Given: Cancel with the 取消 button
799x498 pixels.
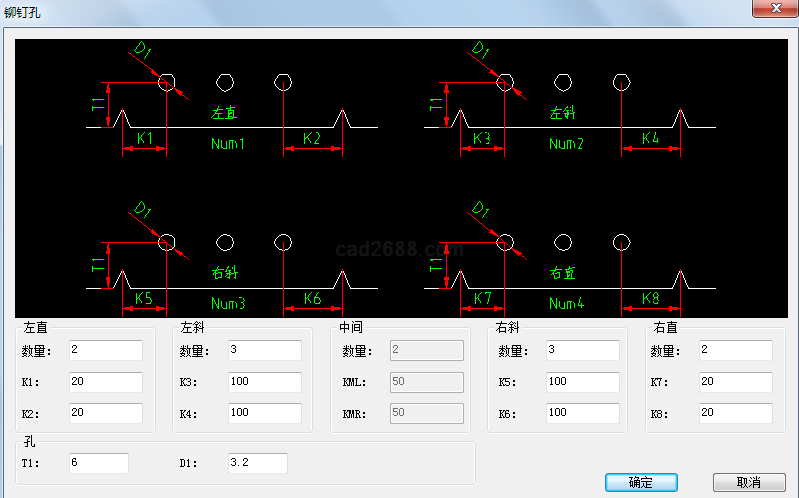Looking at the screenshot, I should [x=748, y=482].
